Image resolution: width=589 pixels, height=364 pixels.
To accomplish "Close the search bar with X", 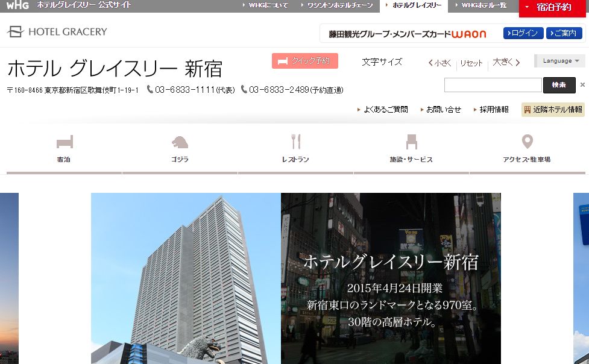I will click(x=582, y=85).
